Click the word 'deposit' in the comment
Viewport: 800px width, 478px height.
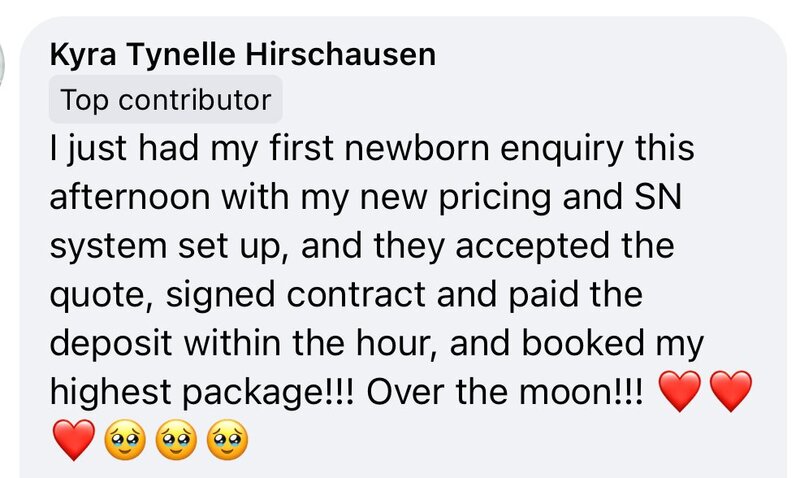point(111,344)
